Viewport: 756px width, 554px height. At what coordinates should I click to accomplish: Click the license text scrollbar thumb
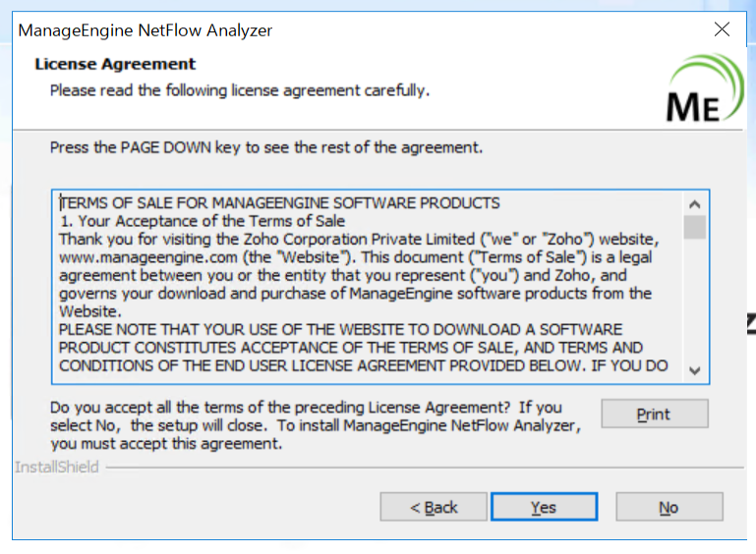click(695, 227)
